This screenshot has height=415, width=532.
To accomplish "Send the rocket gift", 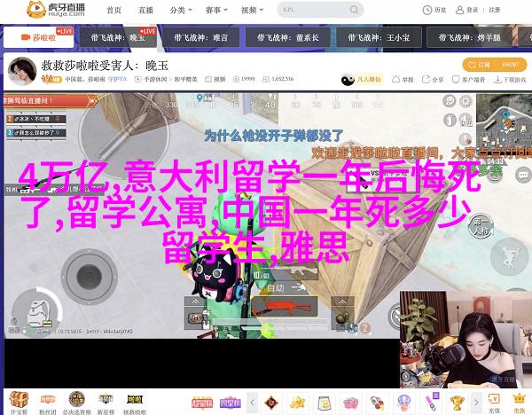I will [x=378, y=403].
